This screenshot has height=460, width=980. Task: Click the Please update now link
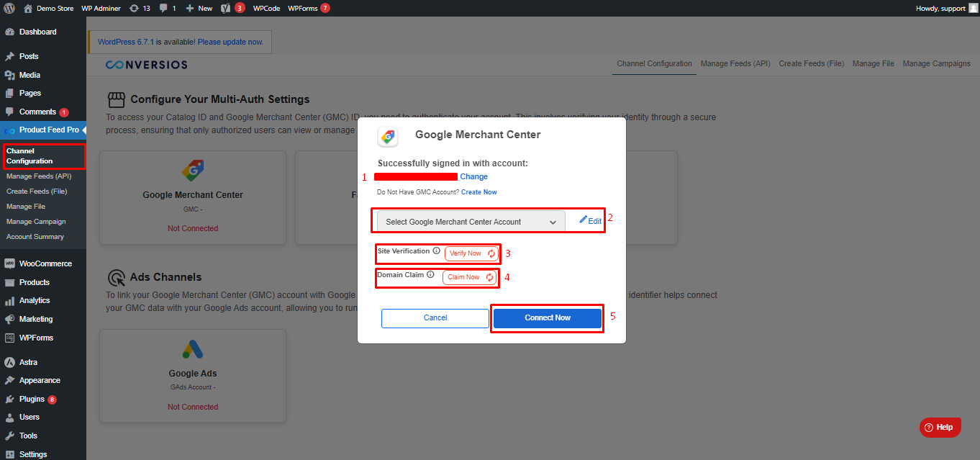click(x=230, y=42)
